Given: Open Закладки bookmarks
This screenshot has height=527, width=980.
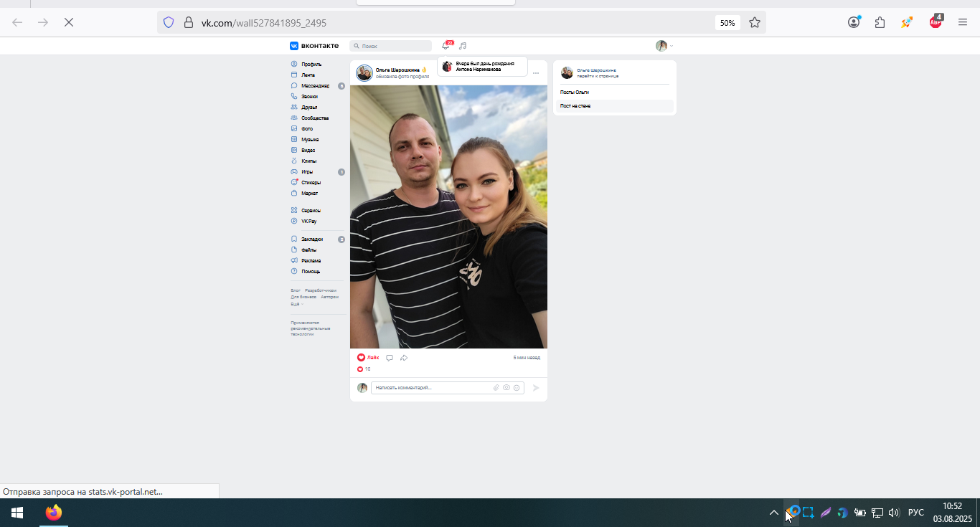Looking at the screenshot, I should tap(312, 239).
